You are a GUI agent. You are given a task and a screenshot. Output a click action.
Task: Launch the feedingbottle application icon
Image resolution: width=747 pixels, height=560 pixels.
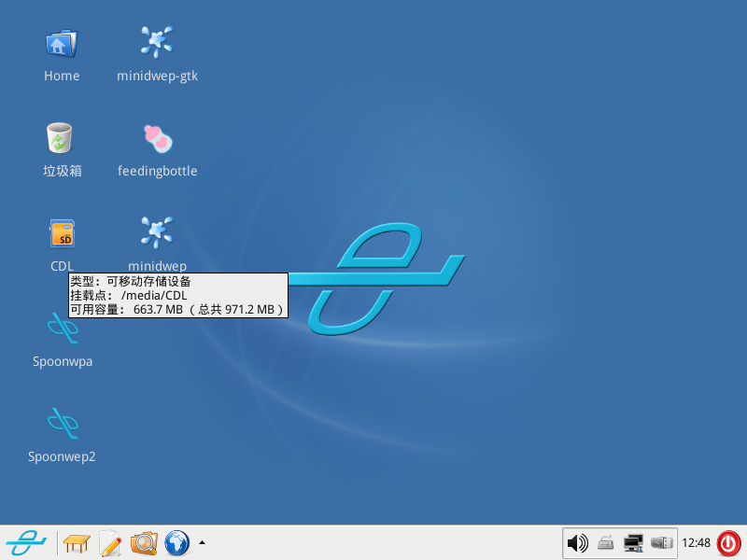click(157, 138)
